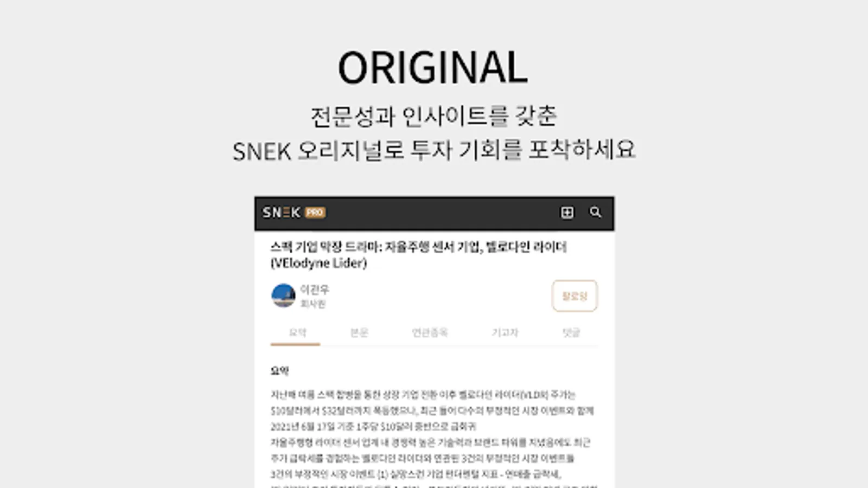Go to the 기고자 tab
Image resolution: width=868 pixels, height=488 pixels.
tap(505, 332)
